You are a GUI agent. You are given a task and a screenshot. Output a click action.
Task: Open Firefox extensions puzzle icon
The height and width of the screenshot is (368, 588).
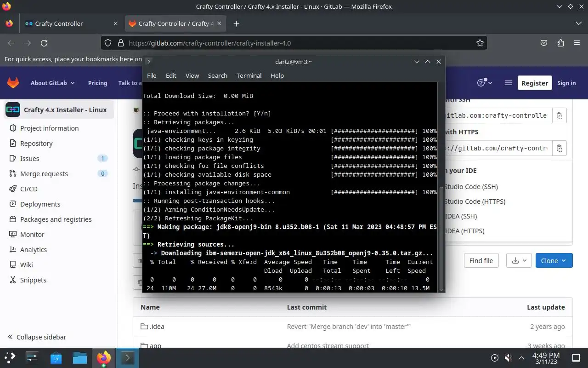coord(560,43)
